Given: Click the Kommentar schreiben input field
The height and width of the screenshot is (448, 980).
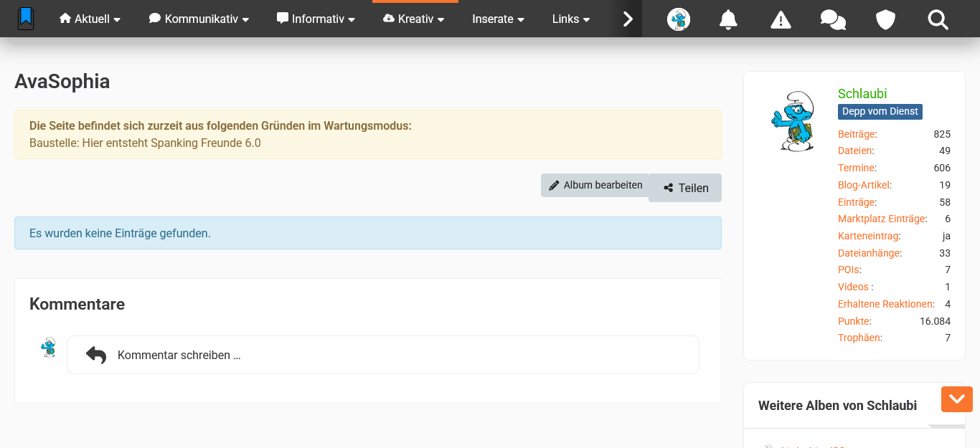Looking at the screenshot, I should coord(382,355).
